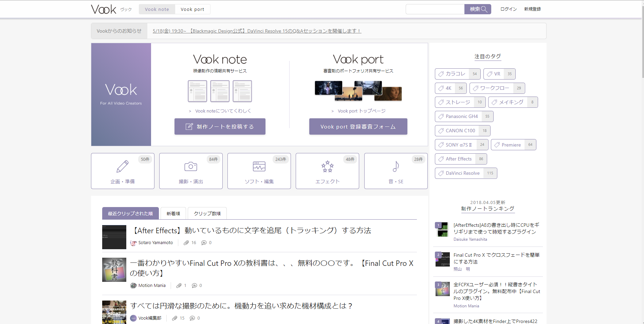Screen dimensions: 644x324
Task: Click the search text input field
Action: point(435,9)
